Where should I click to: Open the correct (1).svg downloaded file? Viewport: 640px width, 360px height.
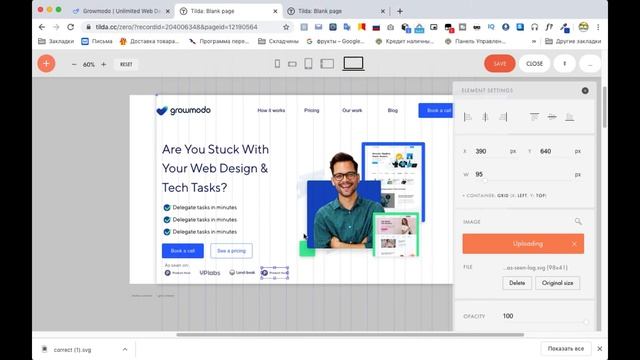tap(73, 350)
